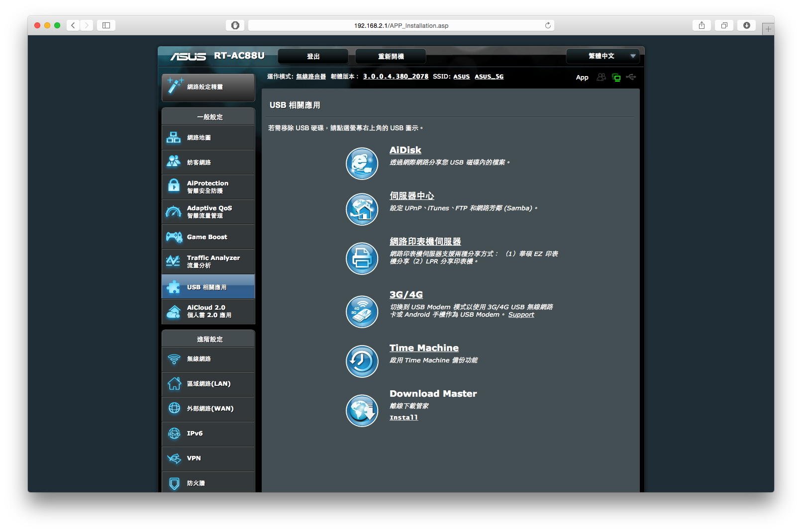Screen dimensions: 802x532
Task: Click the guest users status icon
Action: 601,77
